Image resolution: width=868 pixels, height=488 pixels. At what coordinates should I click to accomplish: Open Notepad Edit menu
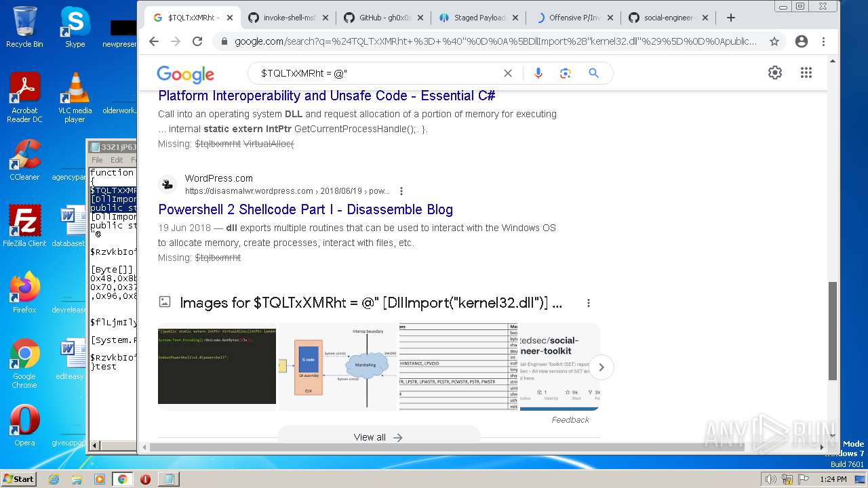point(117,160)
